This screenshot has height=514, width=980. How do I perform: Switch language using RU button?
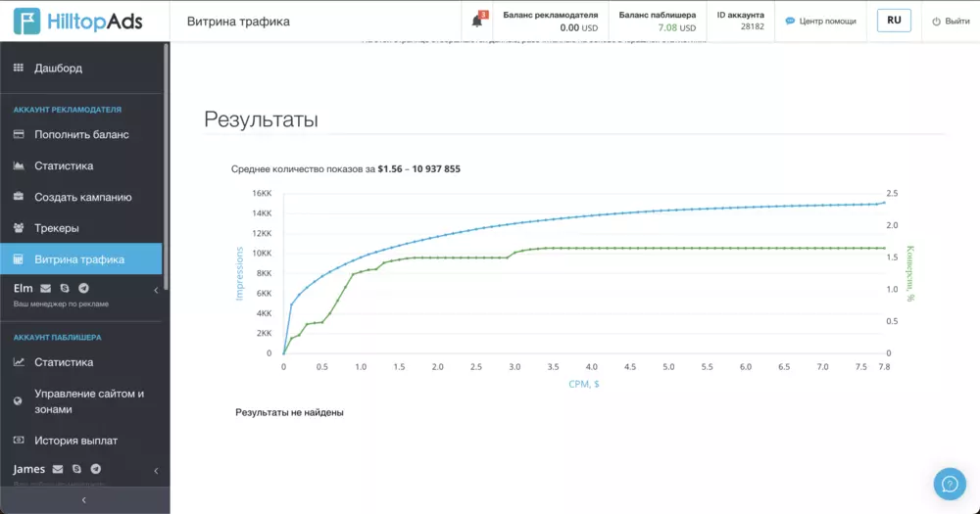click(x=894, y=21)
